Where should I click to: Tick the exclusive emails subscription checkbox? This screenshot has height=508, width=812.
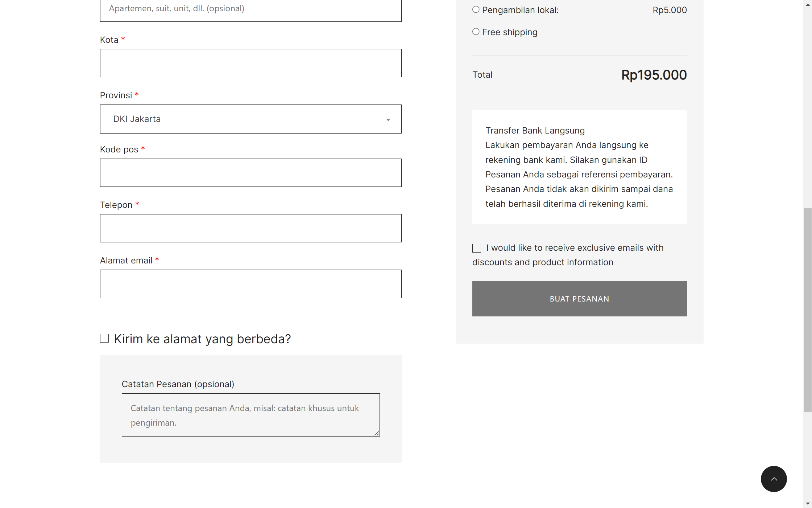click(x=477, y=248)
